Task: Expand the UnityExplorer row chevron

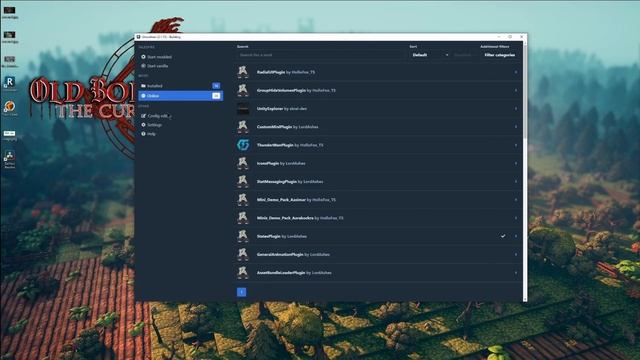Action: [516, 109]
